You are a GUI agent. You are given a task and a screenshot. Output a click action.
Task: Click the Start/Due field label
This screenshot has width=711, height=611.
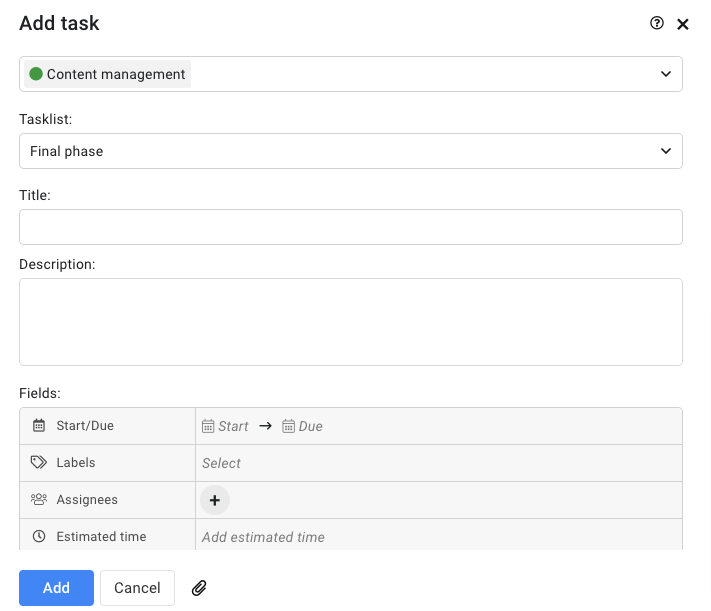[85, 425]
